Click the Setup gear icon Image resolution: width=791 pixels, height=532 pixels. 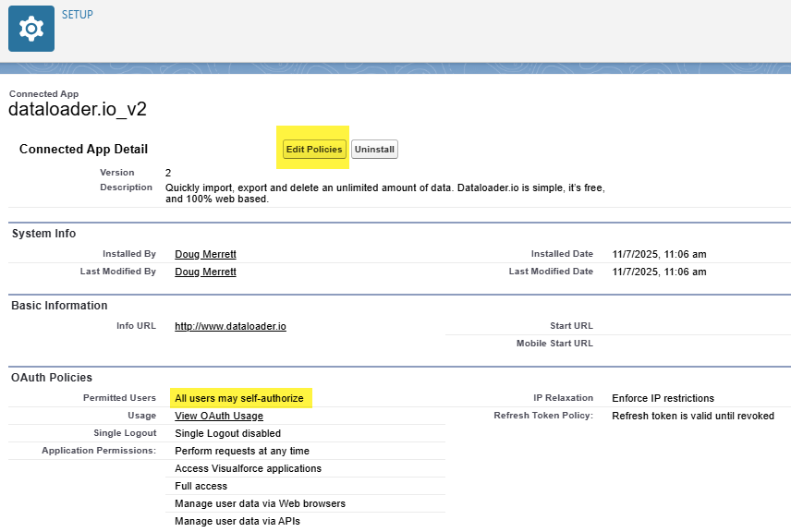click(31, 29)
